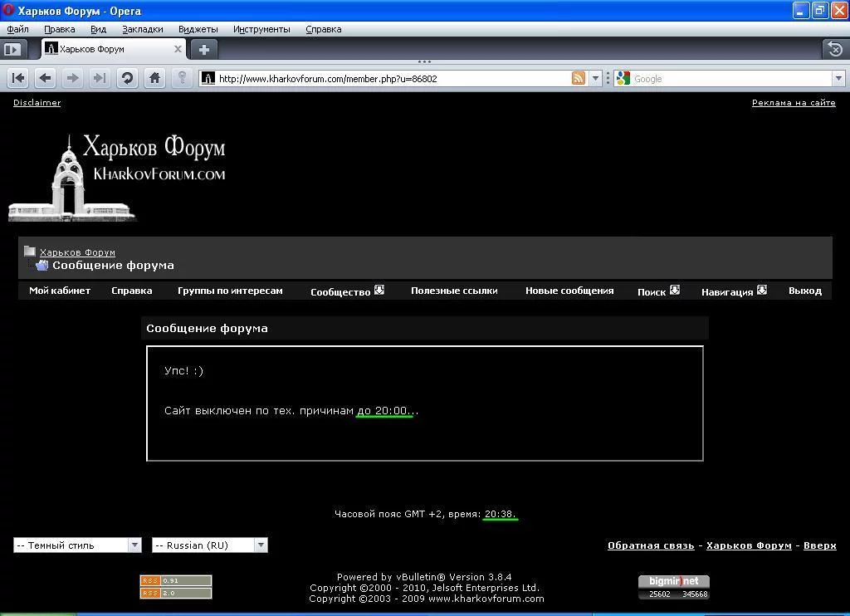Screen dimensions: 850x616
Task: Click the Reload page icon
Action: tap(127, 78)
